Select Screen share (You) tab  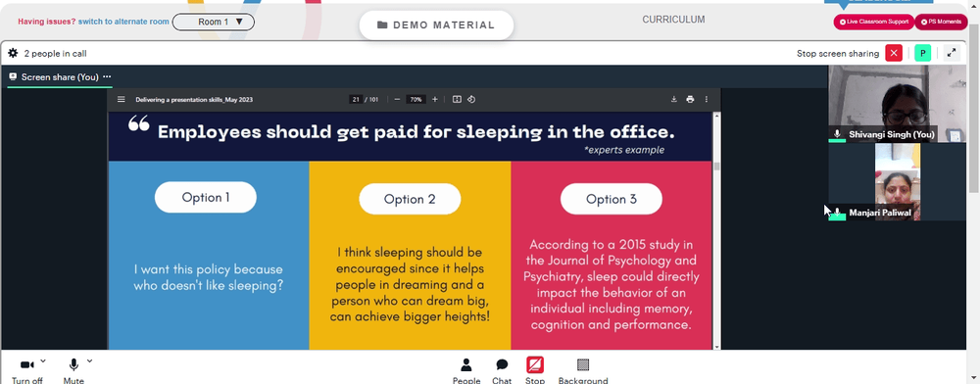[x=60, y=76]
